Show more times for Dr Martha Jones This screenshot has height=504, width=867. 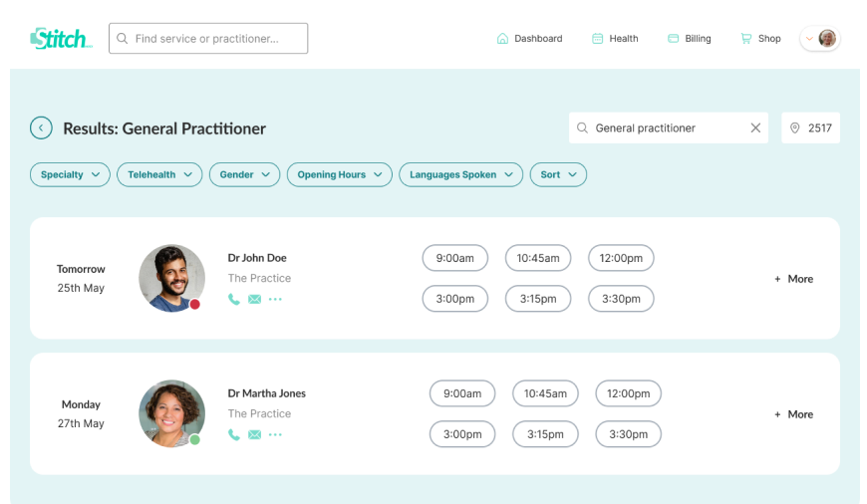coord(794,414)
